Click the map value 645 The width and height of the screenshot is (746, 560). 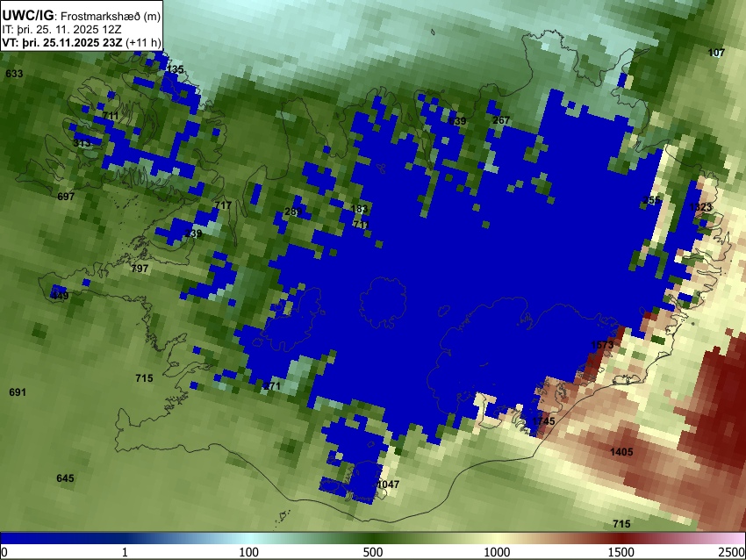tap(65, 478)
